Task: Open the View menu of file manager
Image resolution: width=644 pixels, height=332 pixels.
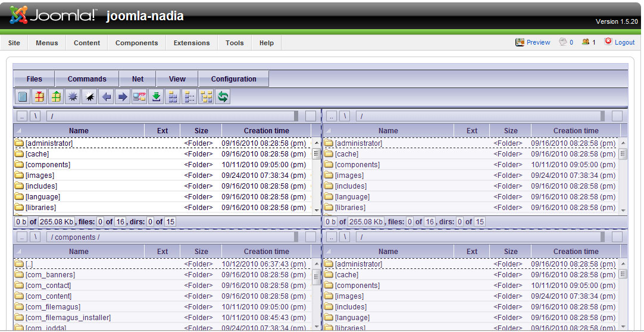Action: pyautogui.click(x=177, y=79)
